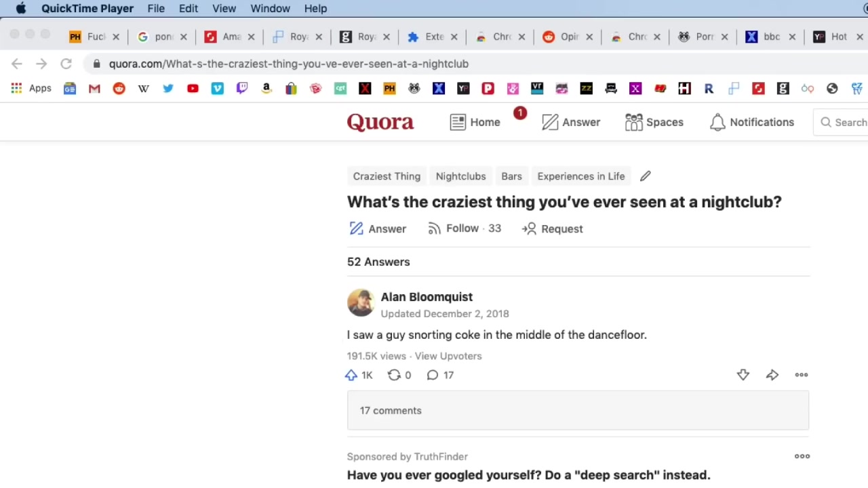Open the Vimeo bookmark
Viewport: 868px width, 488px height.
(217, 88)
